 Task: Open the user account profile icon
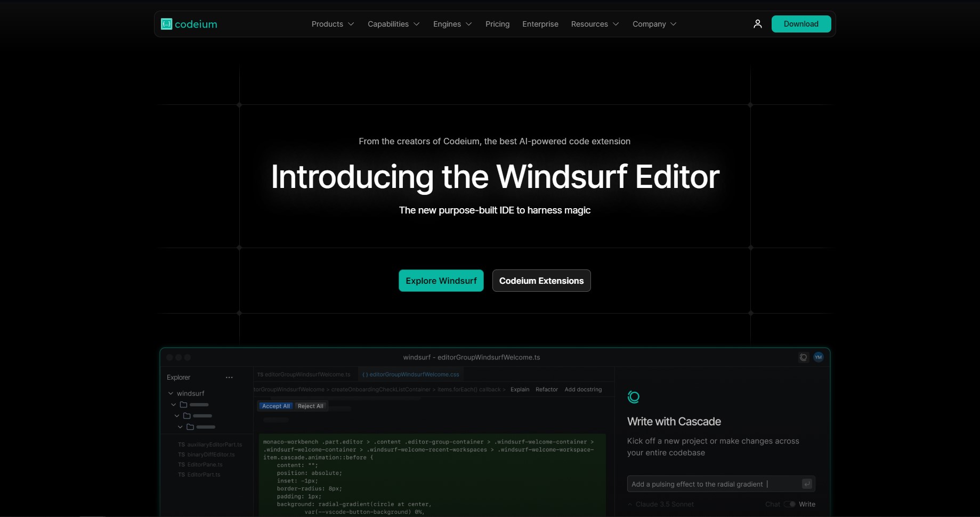pos(757,24)
